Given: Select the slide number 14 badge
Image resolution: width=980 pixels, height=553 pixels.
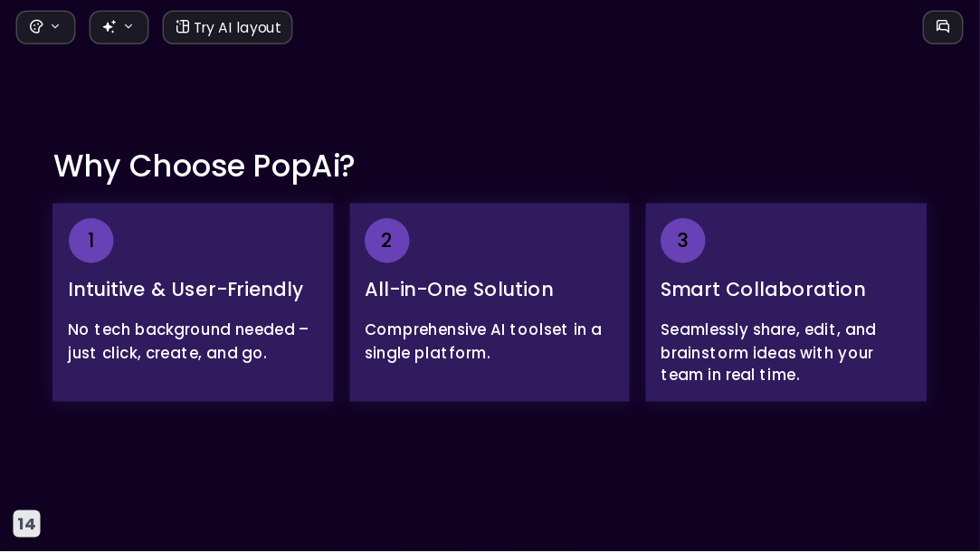Looking at the screenshot, I should pyautogui.click(x=26, y=524).
